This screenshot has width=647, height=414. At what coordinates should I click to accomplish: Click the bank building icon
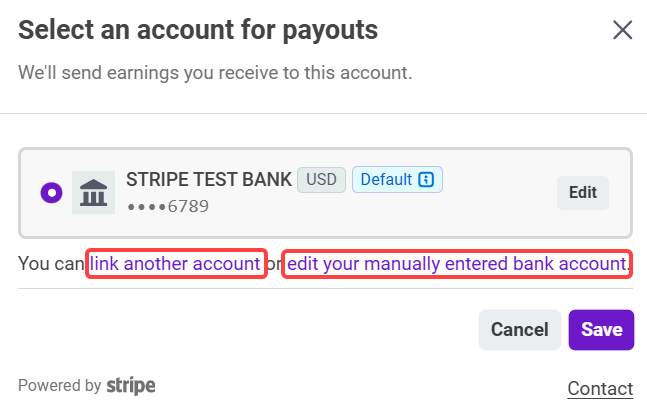(x=94, y=193)
